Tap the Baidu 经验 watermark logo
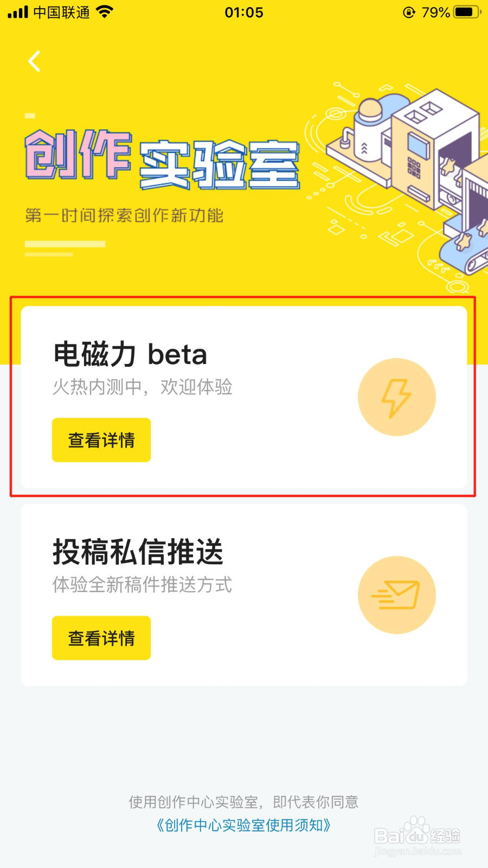This screenshot has height=868, width=488. 418,836
